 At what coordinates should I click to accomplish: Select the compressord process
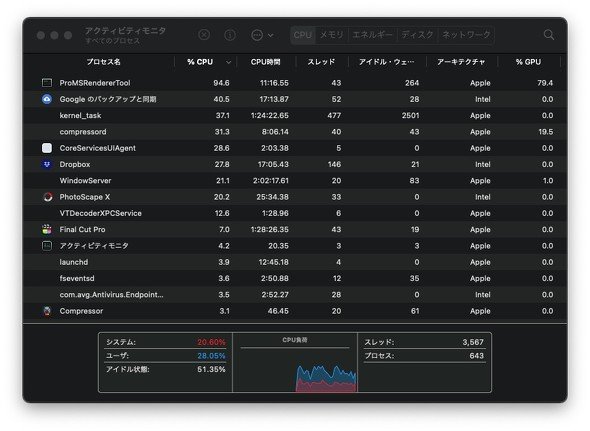(83, 132)
